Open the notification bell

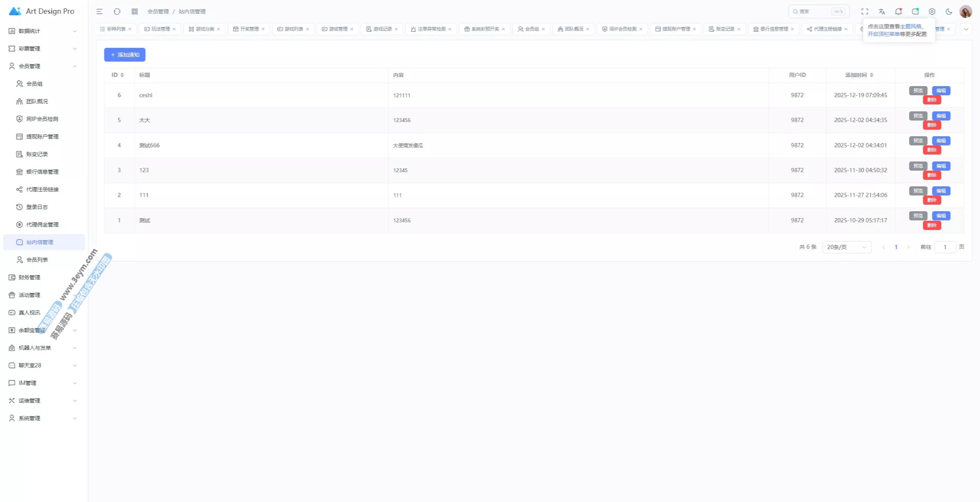point(898,11)
